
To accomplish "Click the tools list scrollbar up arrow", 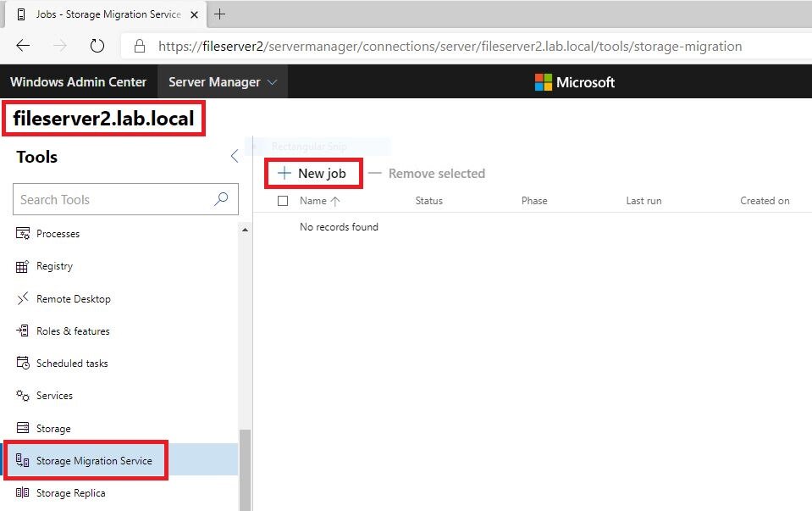I will pyautogui.click(x=245, y=229).
